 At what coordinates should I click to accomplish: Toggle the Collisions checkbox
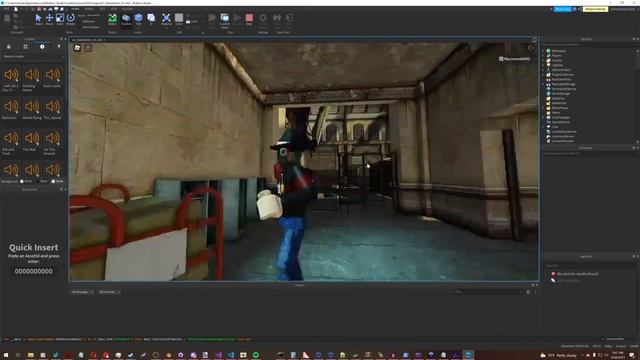(88, 21)
